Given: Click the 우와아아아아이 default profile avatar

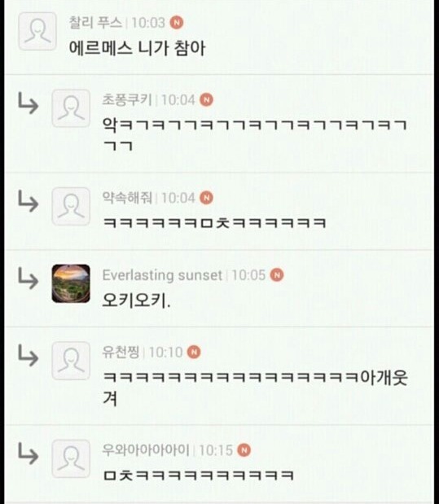Looking at the screenshot, I should pos(71,458).
